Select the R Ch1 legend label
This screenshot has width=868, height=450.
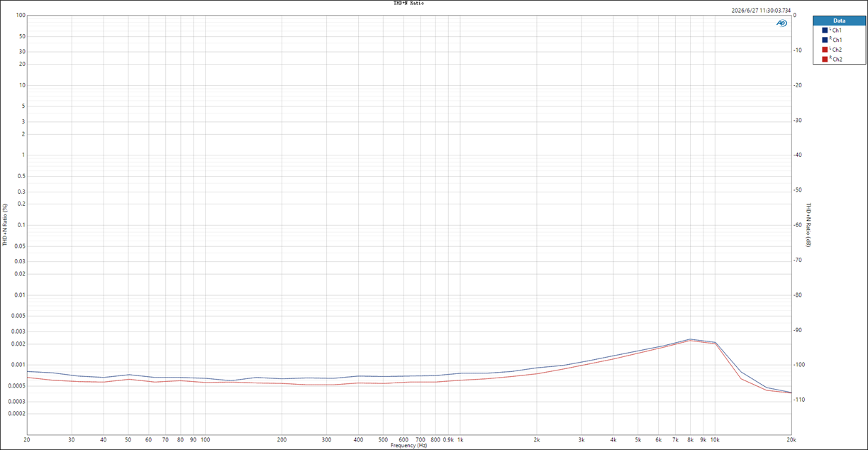click(835, 40)
